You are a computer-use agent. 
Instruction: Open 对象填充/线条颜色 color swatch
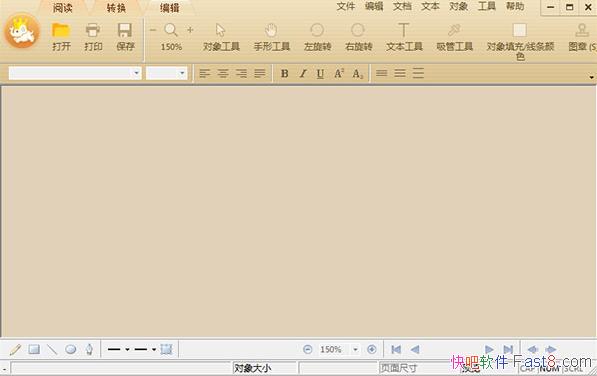click(x=520, y=30)
